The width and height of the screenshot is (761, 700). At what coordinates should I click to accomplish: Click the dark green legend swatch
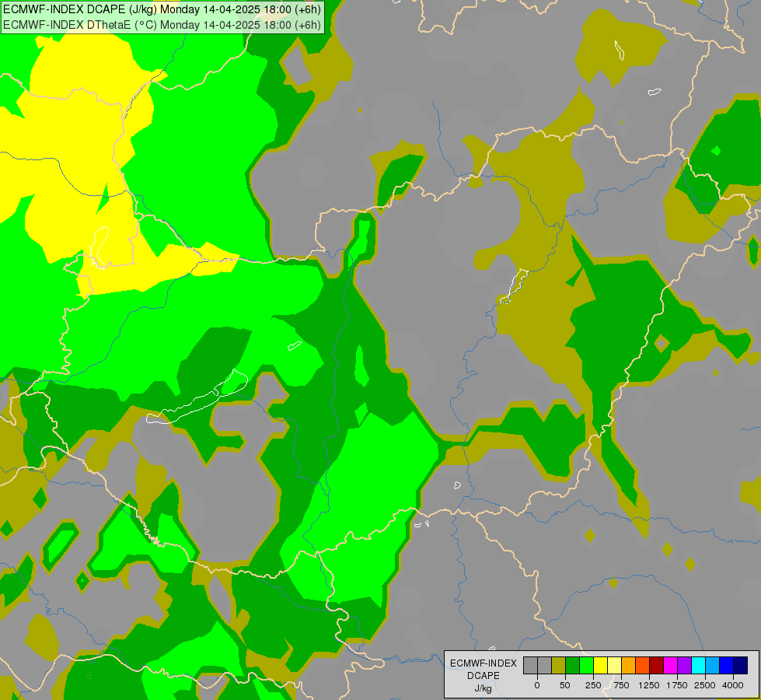point(572,665)
